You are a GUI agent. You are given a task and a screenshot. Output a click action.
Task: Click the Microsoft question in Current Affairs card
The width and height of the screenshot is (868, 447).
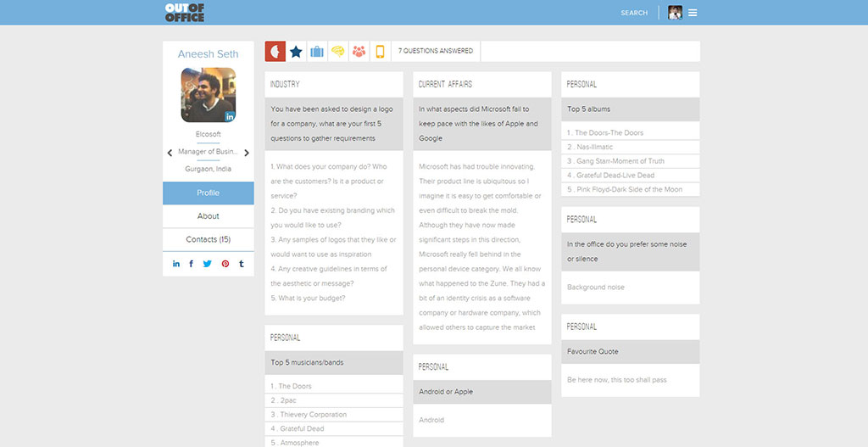482,124
